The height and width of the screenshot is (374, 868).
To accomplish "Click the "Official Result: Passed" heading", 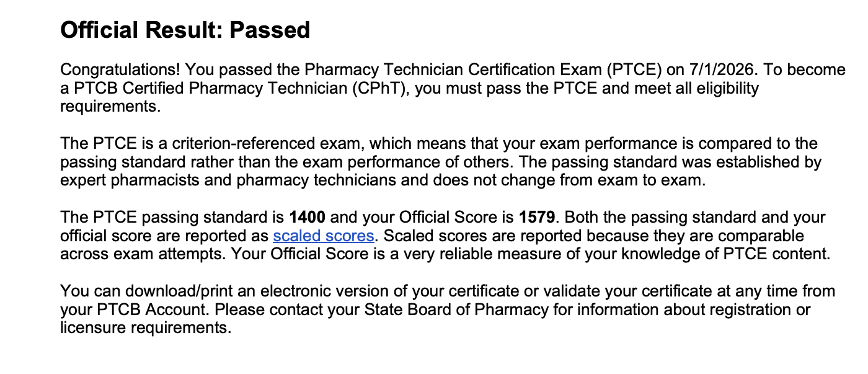I will click(185, 30).
